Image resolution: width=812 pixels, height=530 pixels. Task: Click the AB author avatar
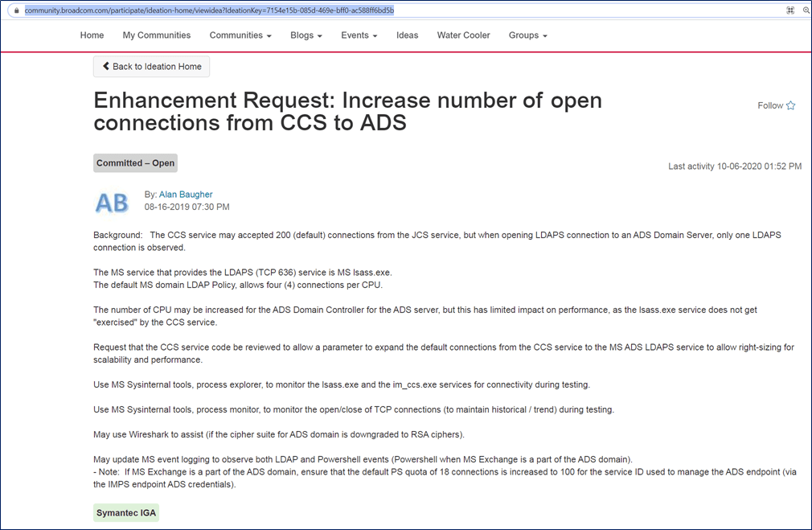tap(112, 203)
